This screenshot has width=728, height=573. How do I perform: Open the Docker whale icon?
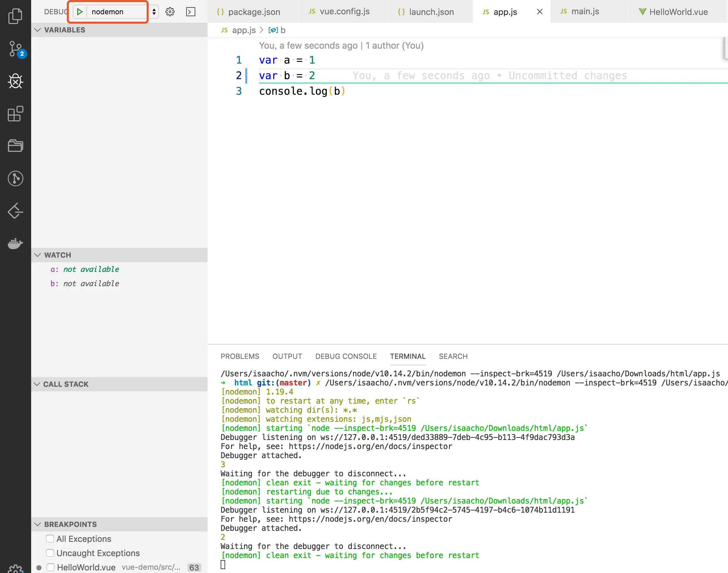(16, 243)
